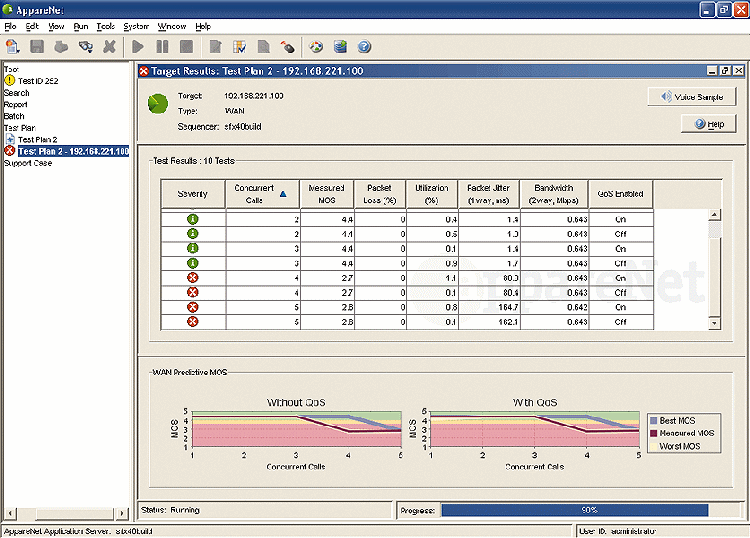Click the 164.7 packet jitter cell

click(489, 307)
